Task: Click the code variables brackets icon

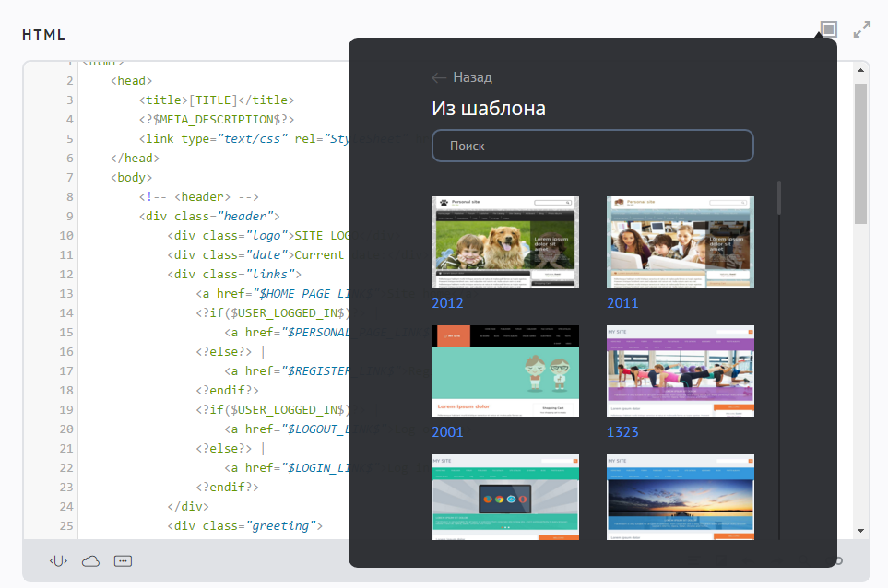Action: tap(58, 560)
